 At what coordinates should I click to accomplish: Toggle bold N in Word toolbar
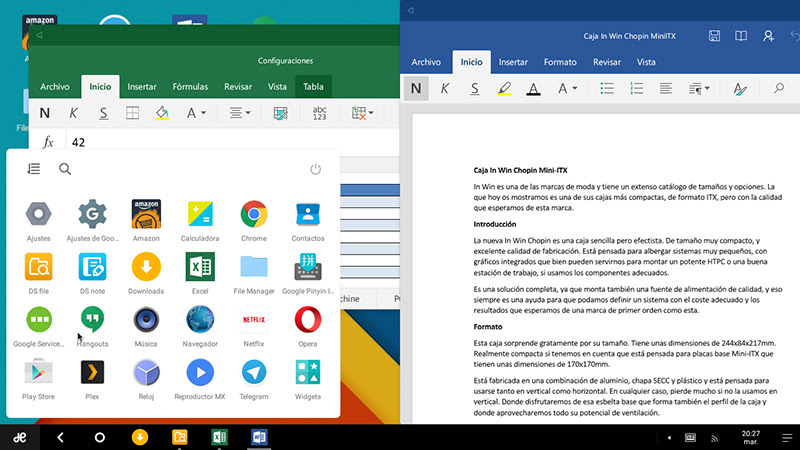[416, 88]
